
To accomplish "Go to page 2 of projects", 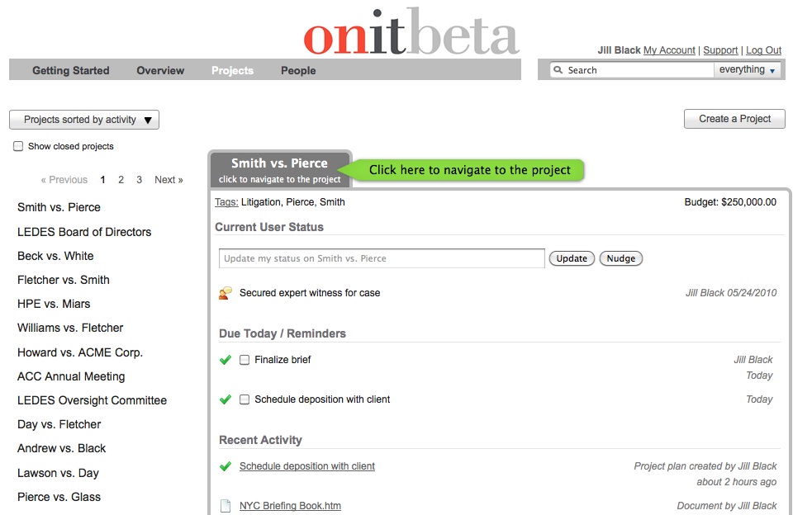I will pyautogui.click(x=121, y=180).
